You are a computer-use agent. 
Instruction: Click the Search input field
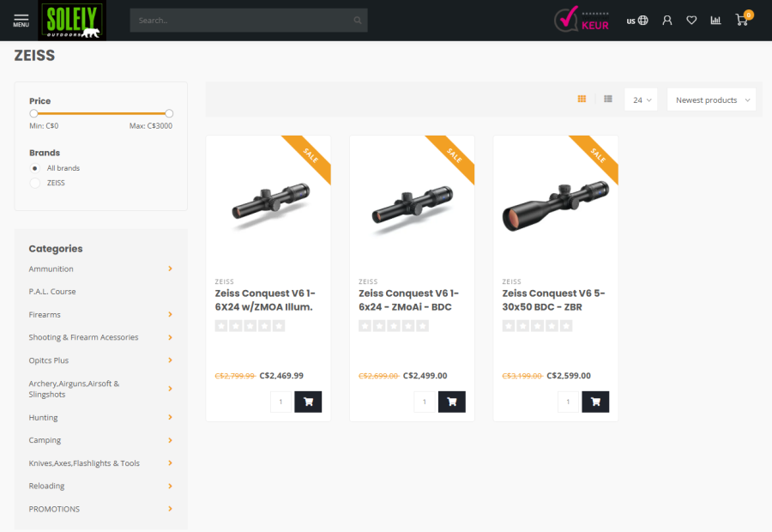(x=240, y=21)
